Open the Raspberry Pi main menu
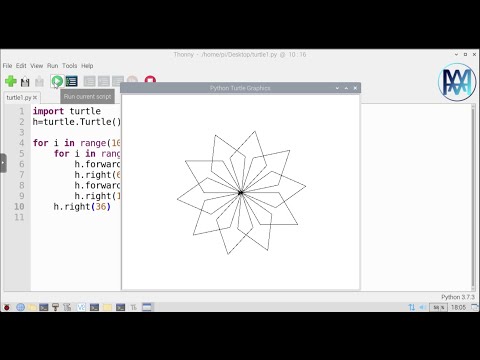Screen dimensions: 480x360 [x=7, y=307]
